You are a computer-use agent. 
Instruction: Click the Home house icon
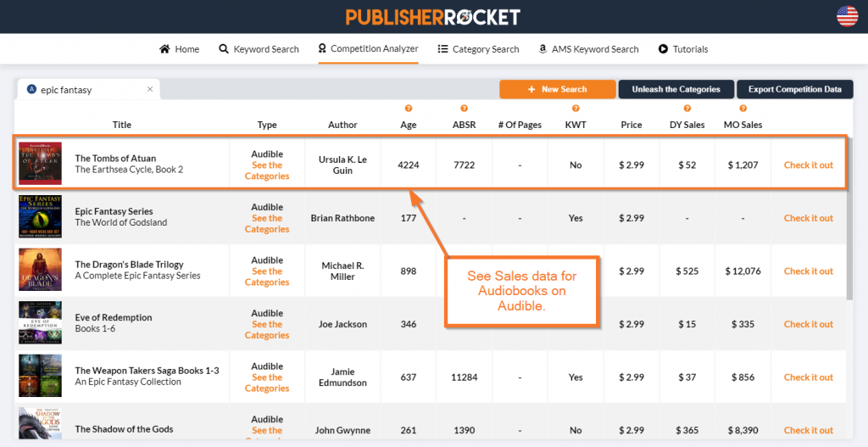(164, 48)
